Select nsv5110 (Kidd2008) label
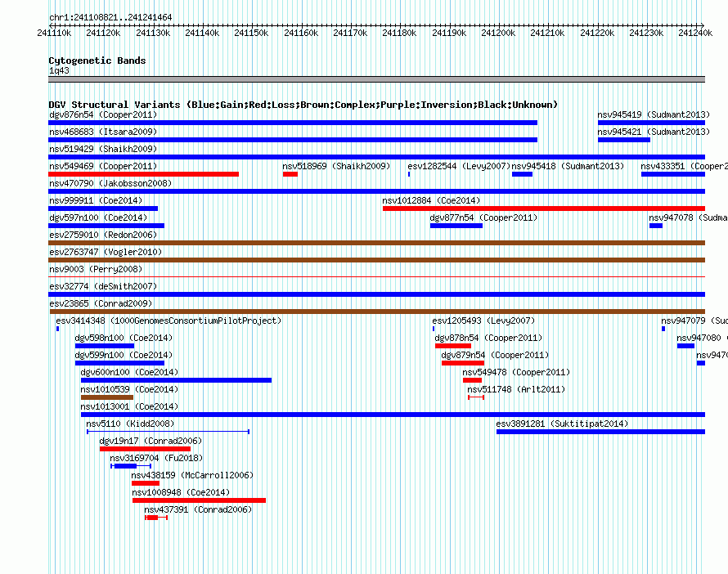Viewport: 728px width, 574px height. point(130,424)
